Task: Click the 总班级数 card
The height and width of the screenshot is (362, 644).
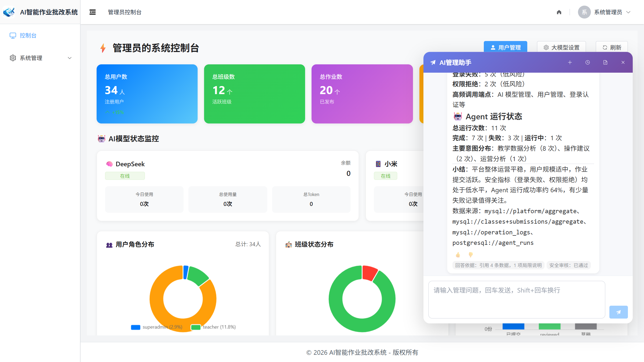Action: pyautogui.click(x=254, y=94)
